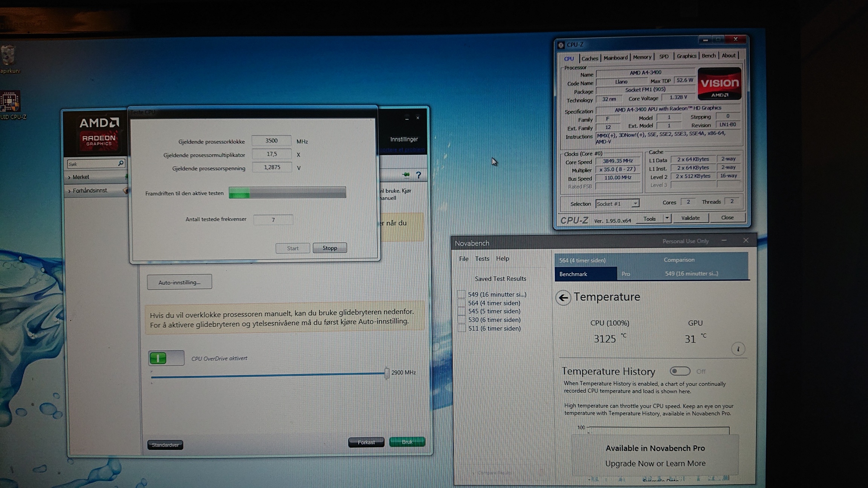Open the Socket #1 selection dropdown
Screen dimensions: 868x488
[617, 204]
